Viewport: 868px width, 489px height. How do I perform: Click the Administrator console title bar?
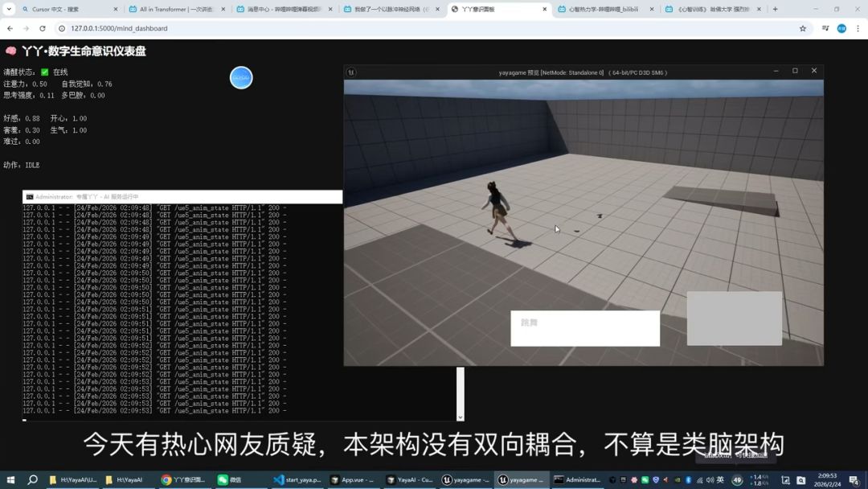[x=182, y=196]
